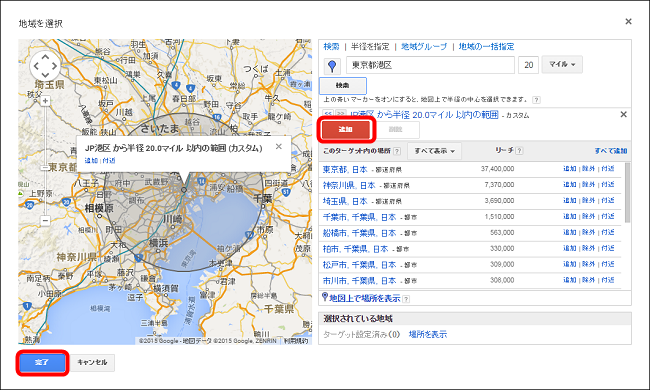Open the 利用規約 map terms link
The image size is (650, 390).
[296, 341]
